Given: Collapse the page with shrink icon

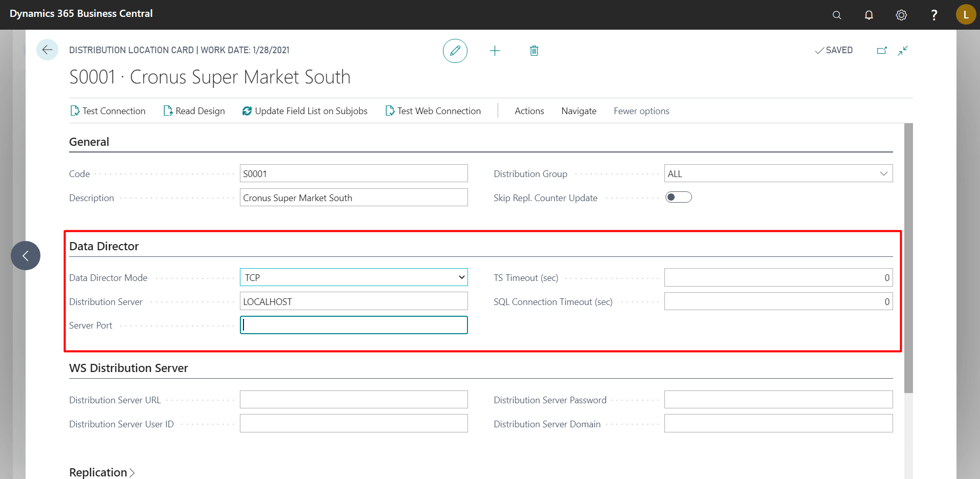Looking at the screenshot, I should click(x=903, y=50).
